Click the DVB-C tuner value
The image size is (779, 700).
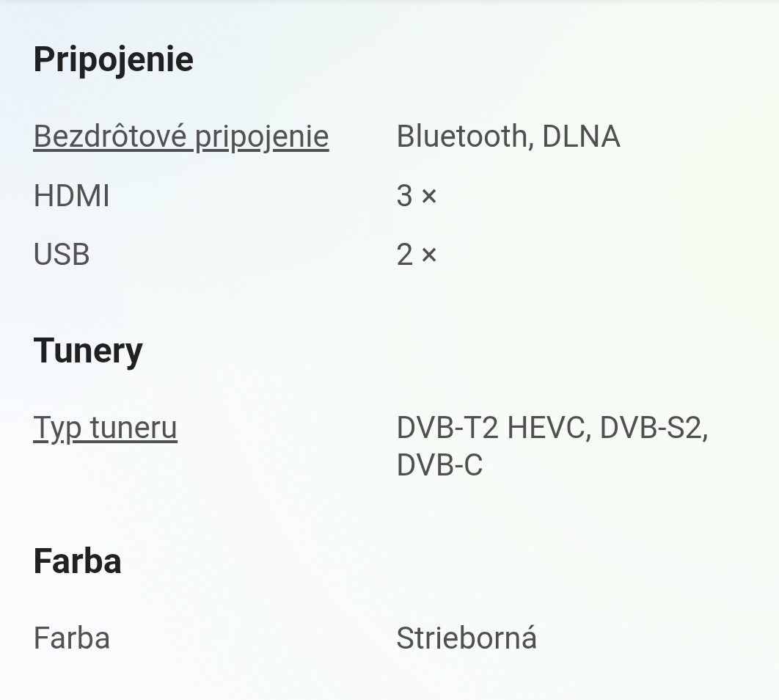click(x=439, y=465)
